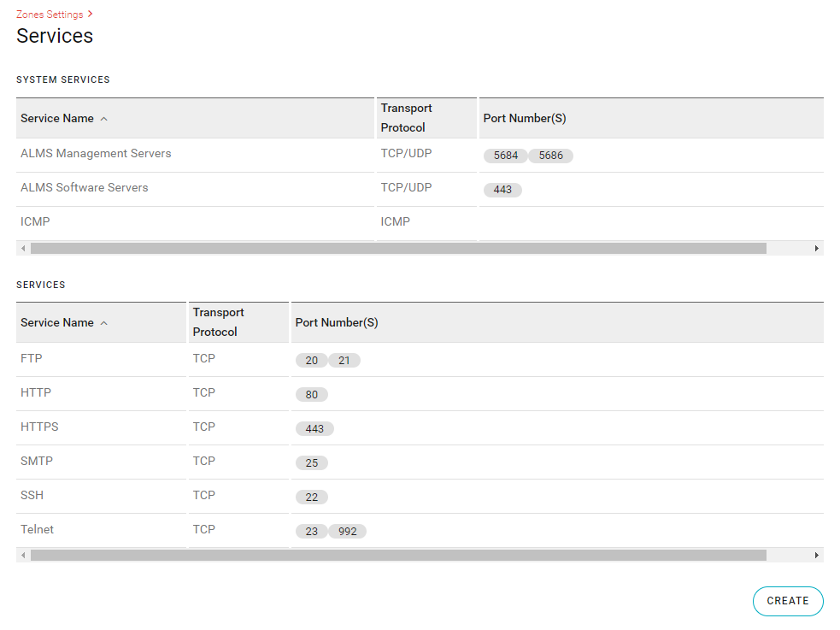Click the Zones Settings breadcrumb link
The width and height of the screenshot is (840, 630).
pyautogui.click(x=50, y=15)
